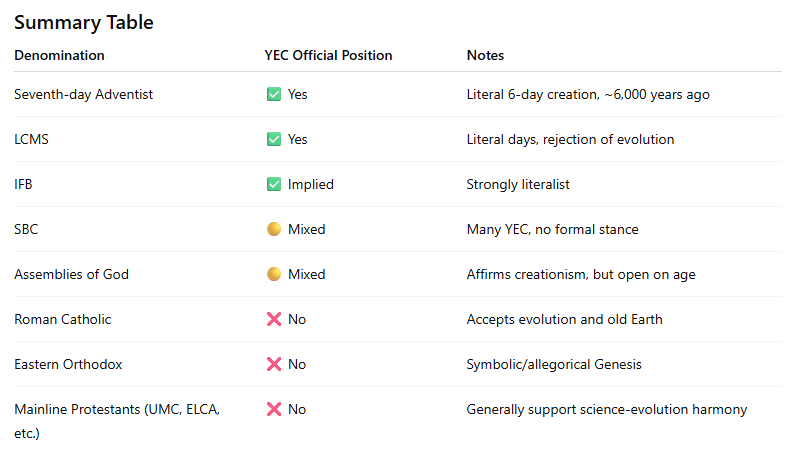Click the red X icon for Mainline Protestants
The height and width of the screenshot is (450, 790).
274,409
